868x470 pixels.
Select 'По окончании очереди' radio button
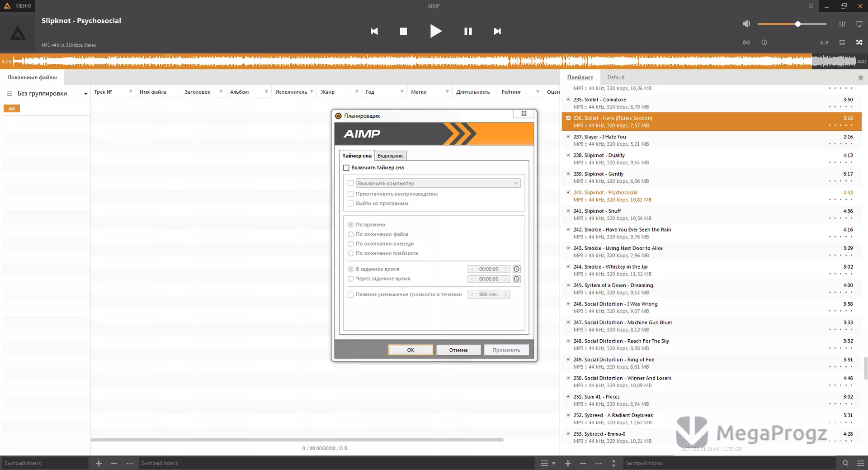(350, 244)
